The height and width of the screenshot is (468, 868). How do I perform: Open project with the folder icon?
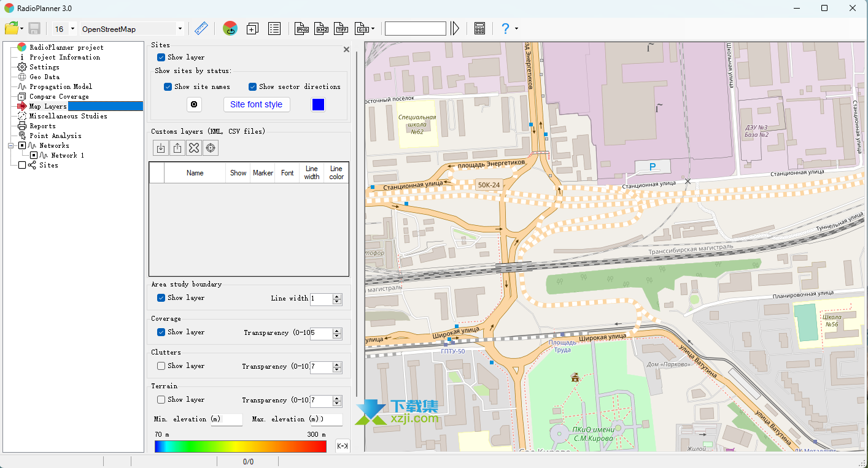click(11, 28)
